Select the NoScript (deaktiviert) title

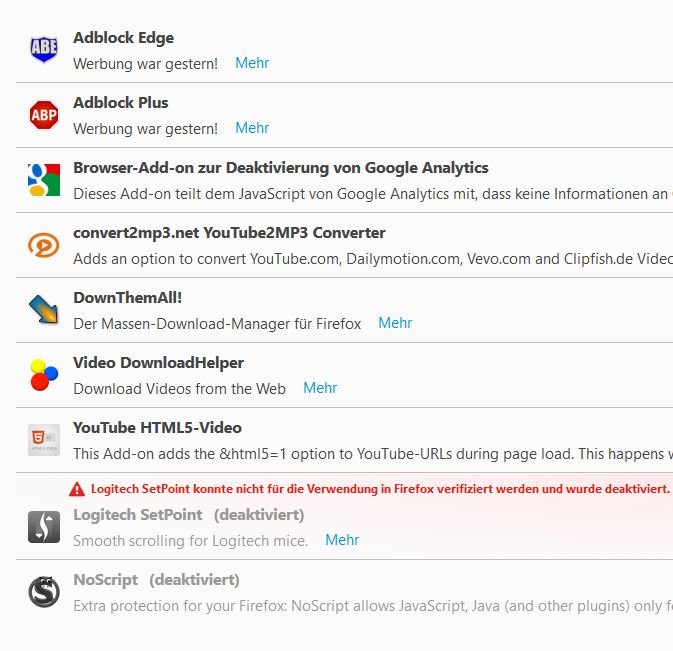click(x=156, y=580)
